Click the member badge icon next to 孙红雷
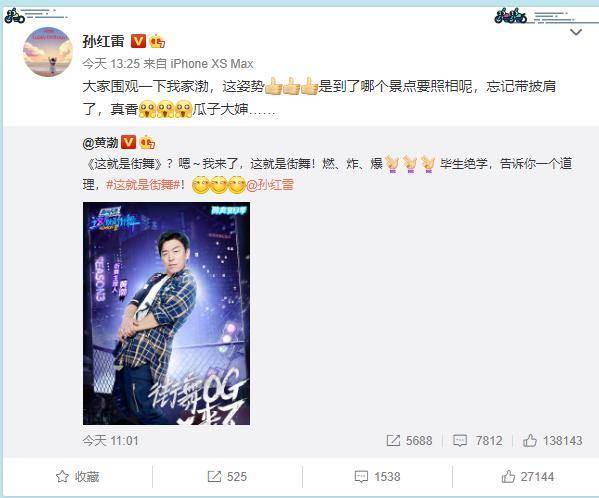The height and width of the screenshot is (498, 599). (x=157, y=41)
